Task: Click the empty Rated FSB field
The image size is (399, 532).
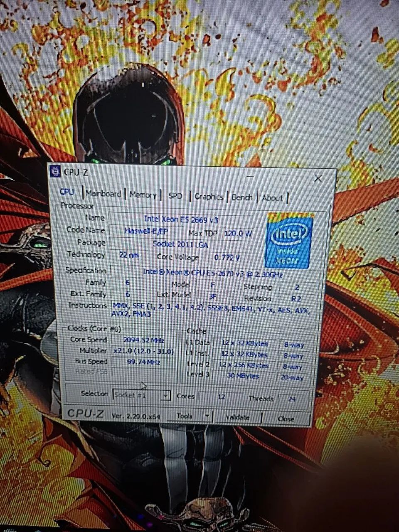Action: click(143, 372)
